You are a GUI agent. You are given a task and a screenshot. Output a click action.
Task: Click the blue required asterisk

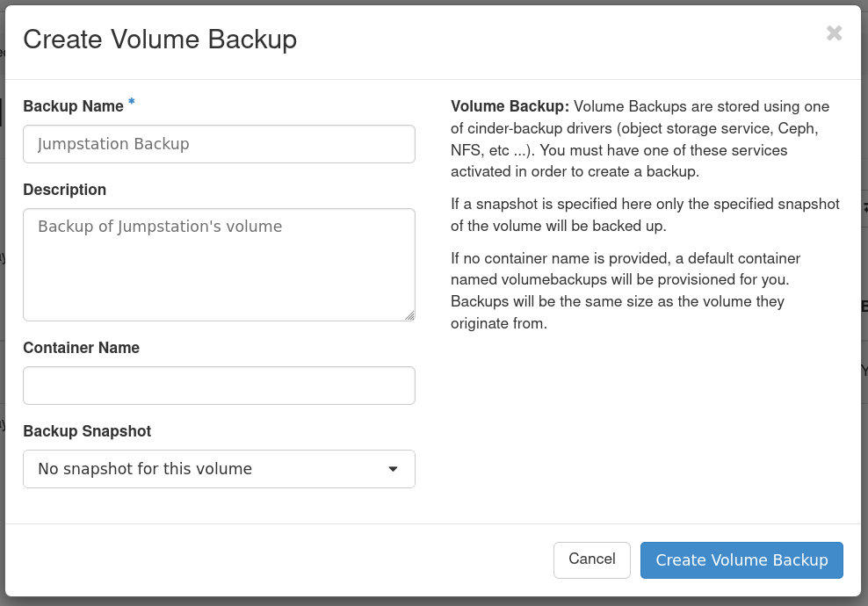pos(132,104)
